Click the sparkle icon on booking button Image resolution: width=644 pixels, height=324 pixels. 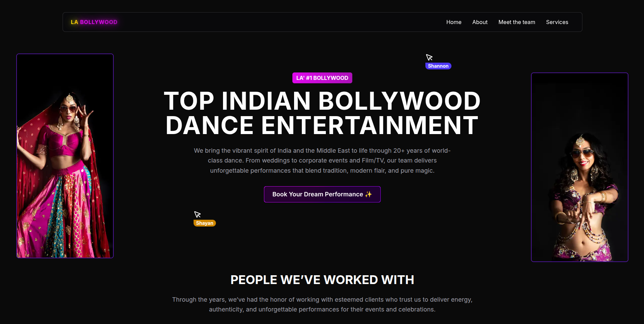click(368, 194)
